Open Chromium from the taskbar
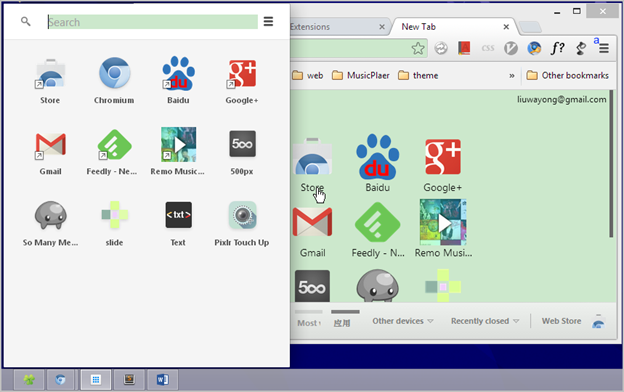Viewport: 624px width, 392px height. (60, 380)
